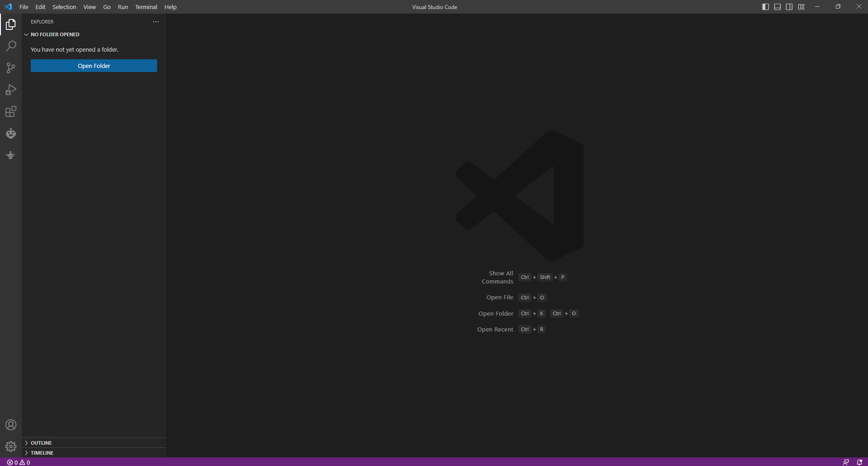Open the Accounts menu icon
This screenshot has width=868, height=466.
11,425
